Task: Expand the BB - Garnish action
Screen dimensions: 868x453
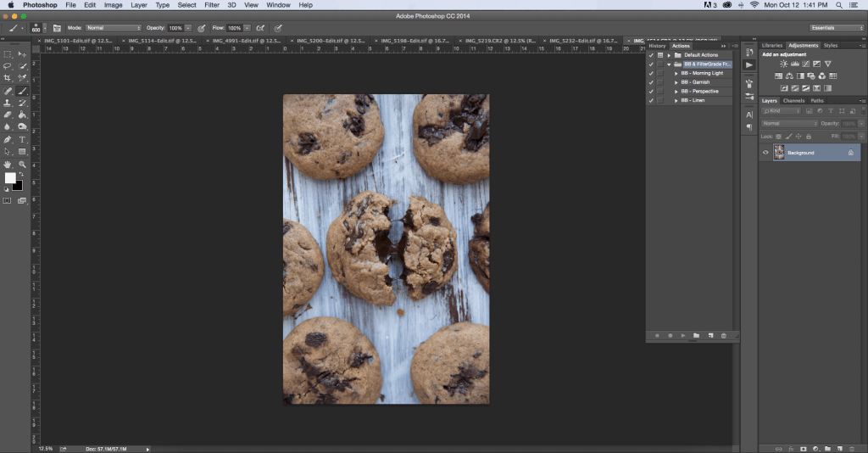Action: coord(676,82)
